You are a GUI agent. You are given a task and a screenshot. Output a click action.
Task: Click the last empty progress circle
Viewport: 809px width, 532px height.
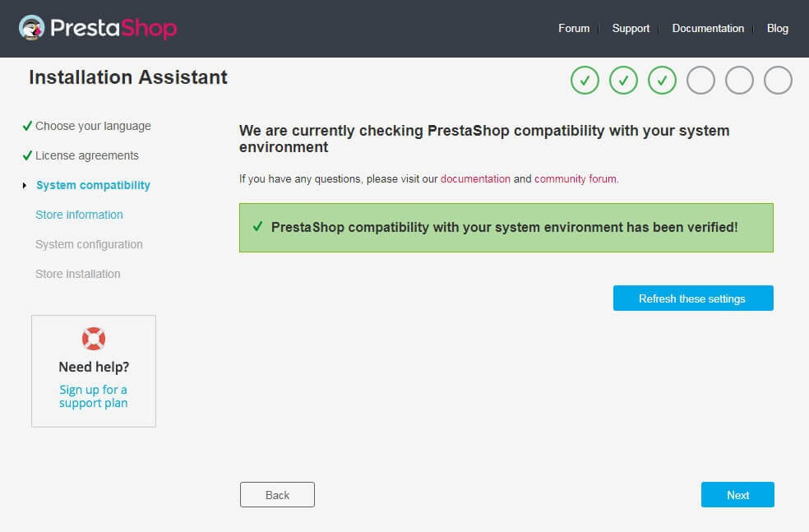click(x=778, y=80)
